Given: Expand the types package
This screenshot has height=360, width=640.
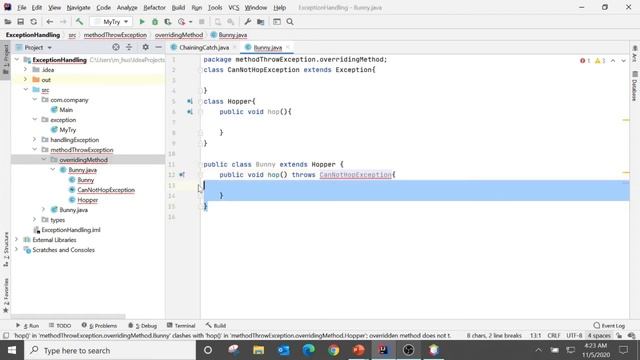Looking at the screenshot, I should click(35, 220).
